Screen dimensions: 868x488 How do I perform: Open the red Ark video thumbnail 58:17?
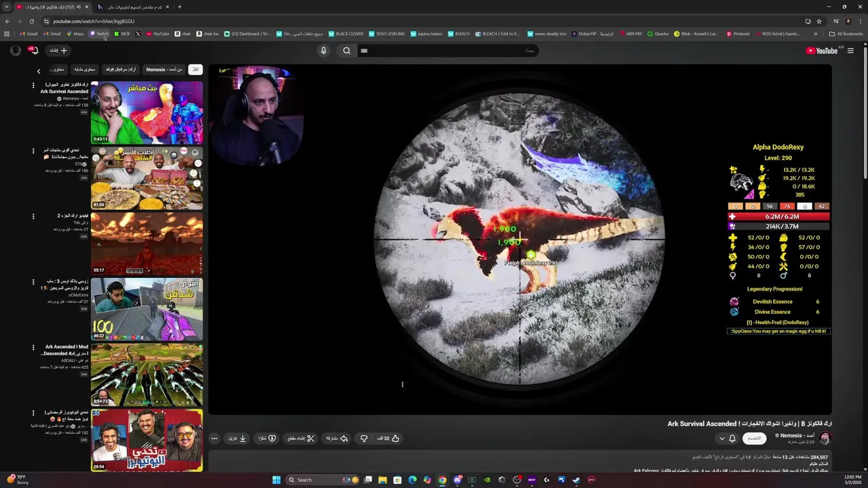coord(147,244)
